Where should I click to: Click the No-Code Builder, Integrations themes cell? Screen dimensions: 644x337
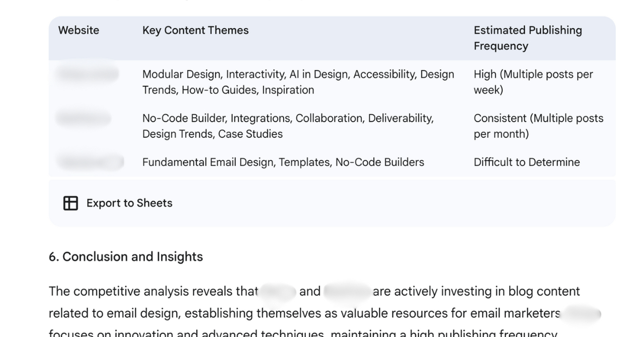pos(288,126)
